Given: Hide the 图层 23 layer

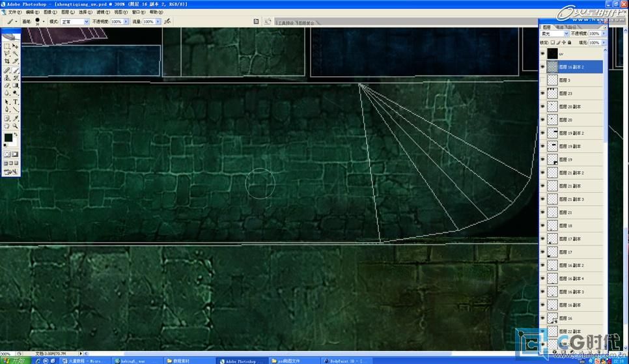Looking at the screenshot, I should tap(543, 94).
